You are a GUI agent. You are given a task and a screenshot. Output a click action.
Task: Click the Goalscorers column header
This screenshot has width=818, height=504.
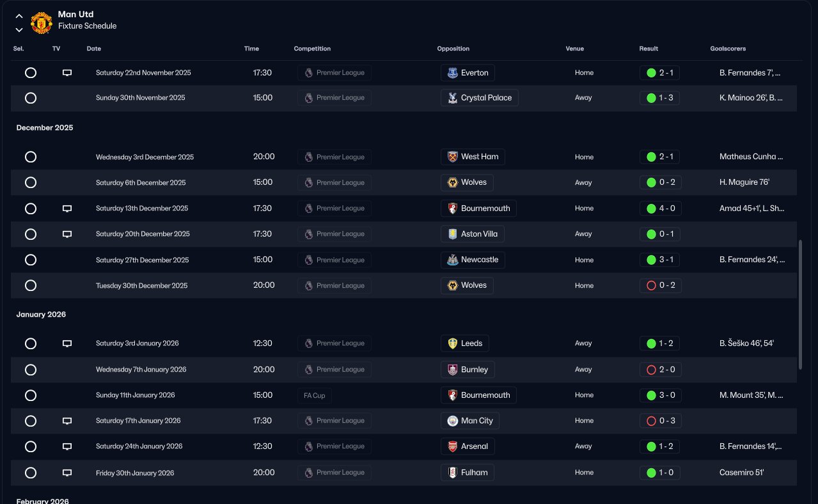728,49
